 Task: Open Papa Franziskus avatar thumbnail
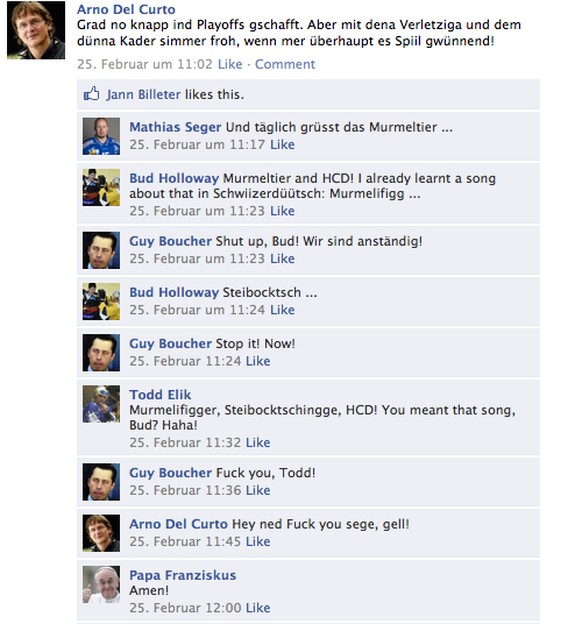tap(101, 585)
